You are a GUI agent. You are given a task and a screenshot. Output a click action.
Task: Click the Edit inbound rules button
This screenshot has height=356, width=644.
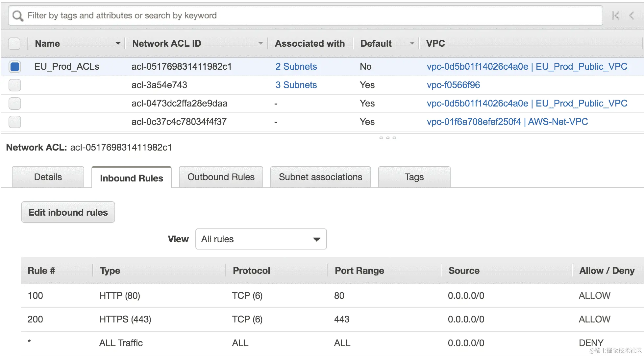(x=68, y=212)
